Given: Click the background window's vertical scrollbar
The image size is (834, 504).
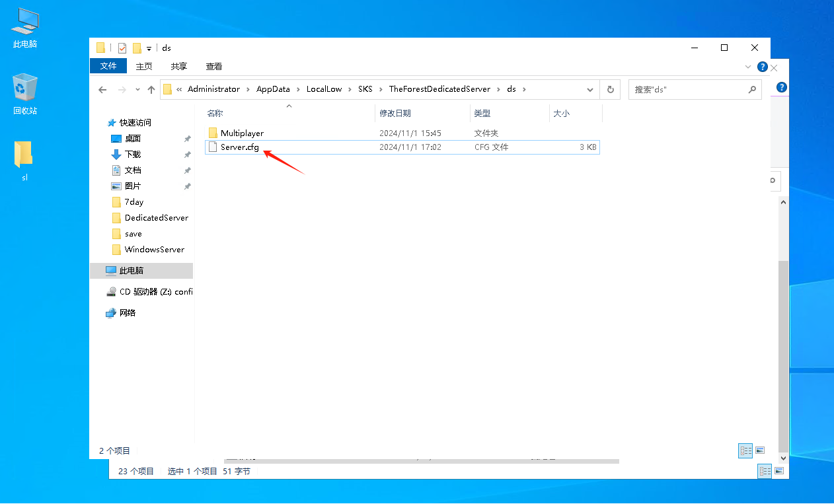Looking at the screenshot, I should click(784, 355).
